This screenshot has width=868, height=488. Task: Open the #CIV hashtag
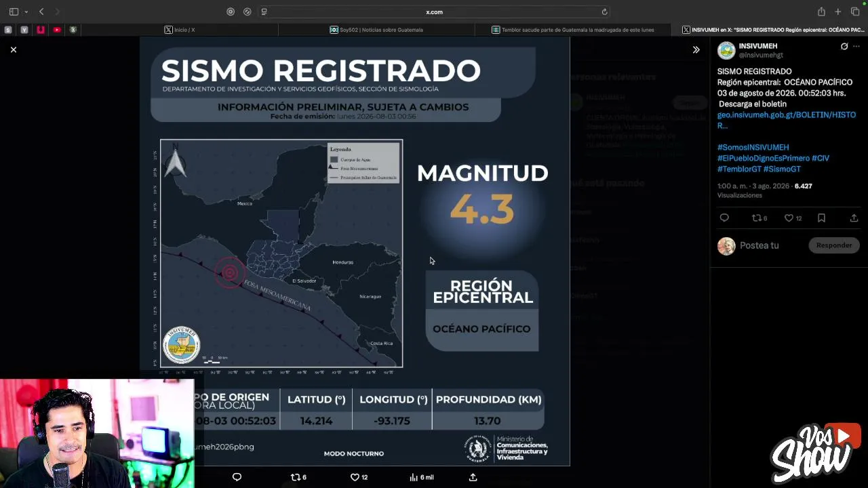tap(821, 158)
